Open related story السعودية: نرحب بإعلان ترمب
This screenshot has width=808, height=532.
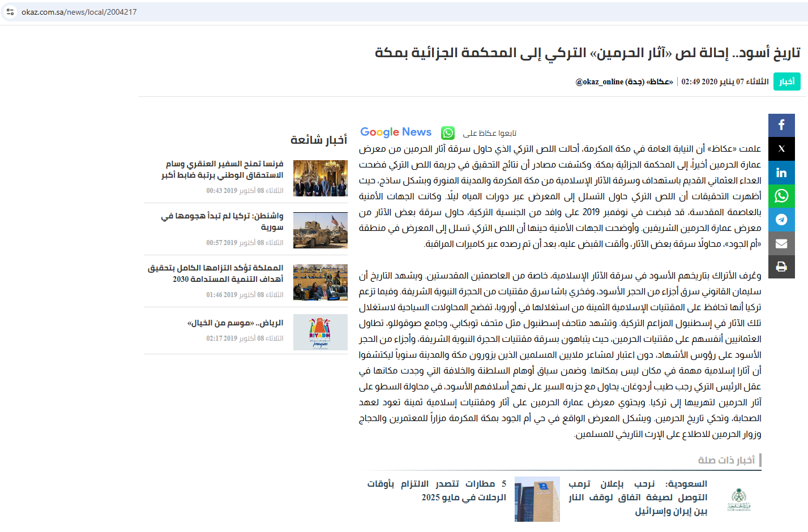[x=638, y=497]
